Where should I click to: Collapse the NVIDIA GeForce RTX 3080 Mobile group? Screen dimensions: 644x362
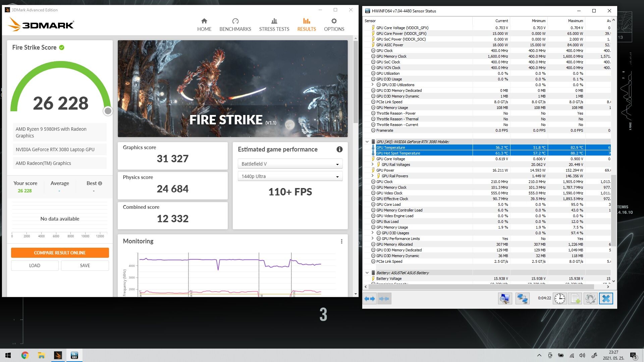pyautogui.click(x=367, y=142)
